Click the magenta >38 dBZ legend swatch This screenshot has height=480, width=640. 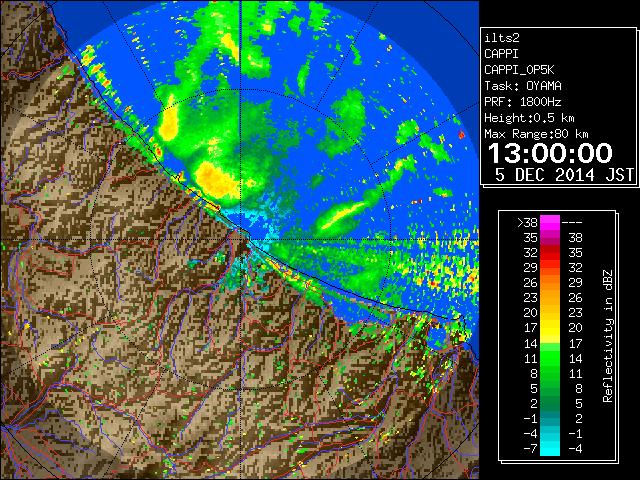coord(550,222)
